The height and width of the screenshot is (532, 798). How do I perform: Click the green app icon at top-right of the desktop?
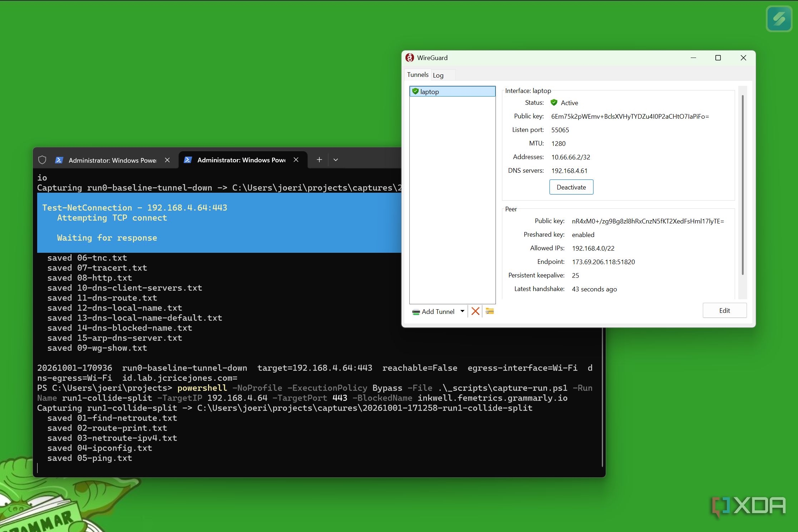(x=779, y=19)
